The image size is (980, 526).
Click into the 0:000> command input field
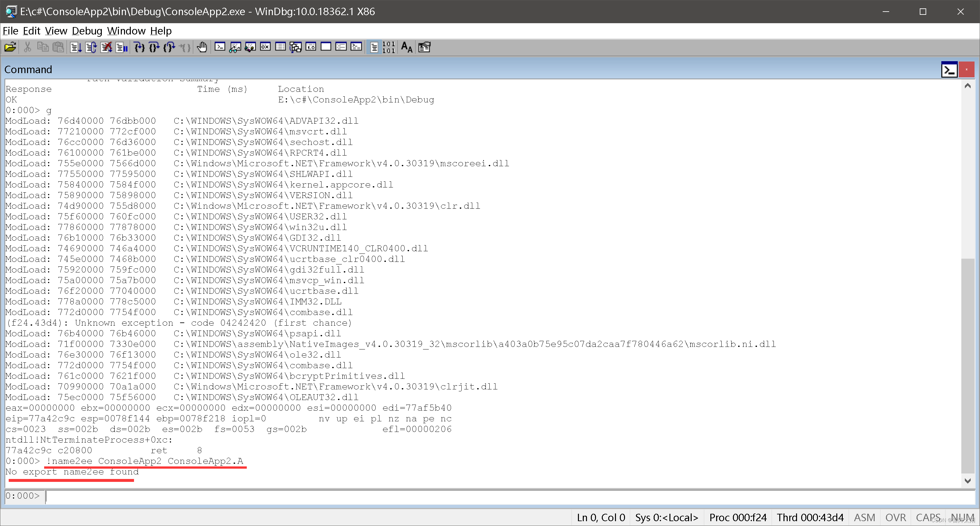click(495, 496)
